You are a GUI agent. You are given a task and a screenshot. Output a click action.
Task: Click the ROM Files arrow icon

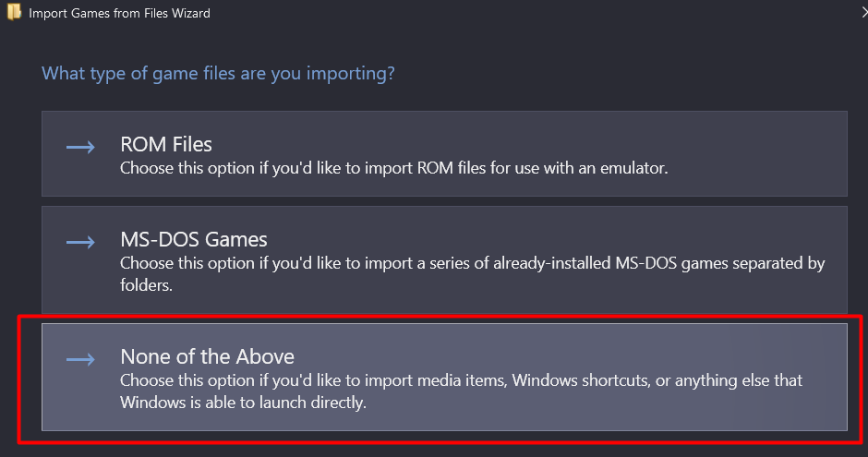80,147
